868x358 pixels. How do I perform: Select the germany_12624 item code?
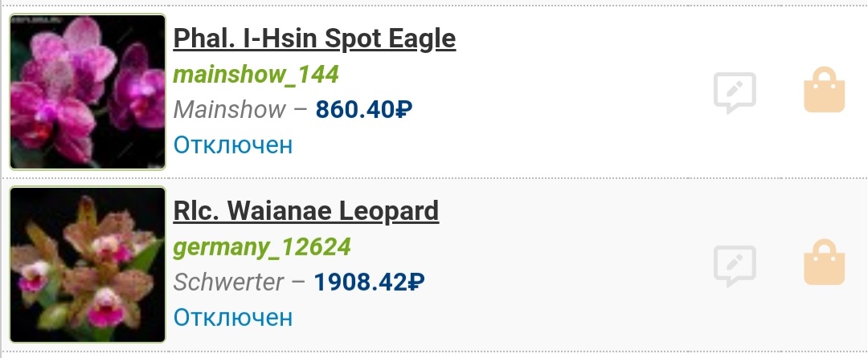click(262, 246)
